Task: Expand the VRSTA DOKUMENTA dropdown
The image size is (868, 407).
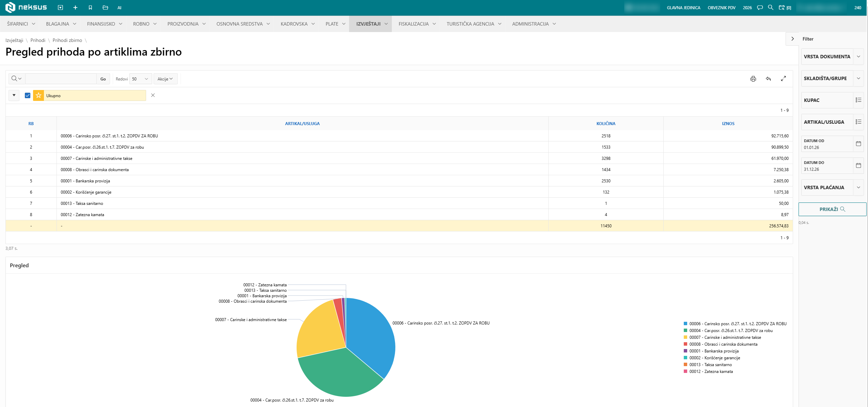Action: (x=858, y=57)
